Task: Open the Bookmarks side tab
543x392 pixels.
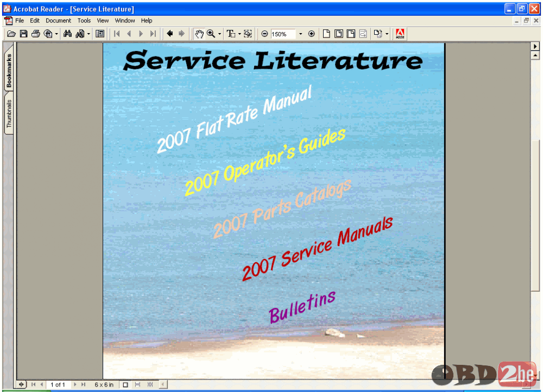Action: click(9, 70)
